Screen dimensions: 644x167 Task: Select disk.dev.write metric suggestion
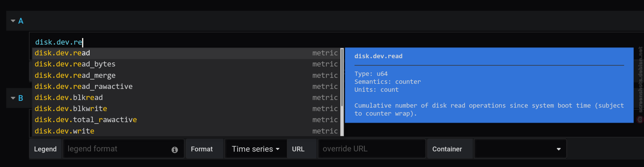pos(186,131)
